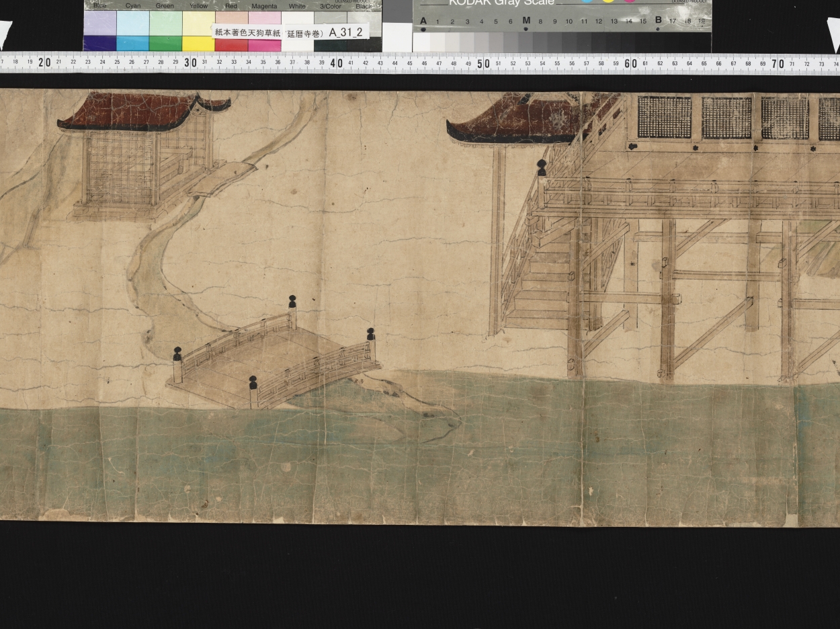840x629 pixels.
Task: Click the saturated yellow patch on the color chart
Action: (198, 44)
